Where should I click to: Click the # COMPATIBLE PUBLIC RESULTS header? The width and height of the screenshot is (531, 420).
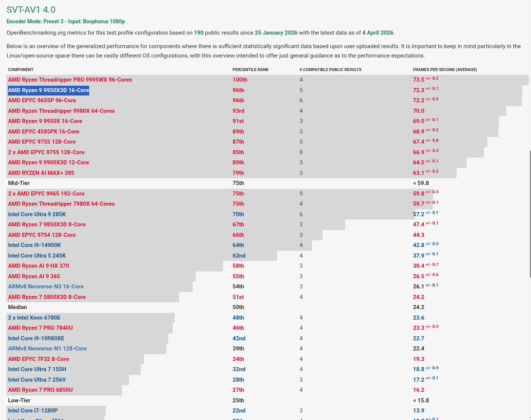pos(330,70)
